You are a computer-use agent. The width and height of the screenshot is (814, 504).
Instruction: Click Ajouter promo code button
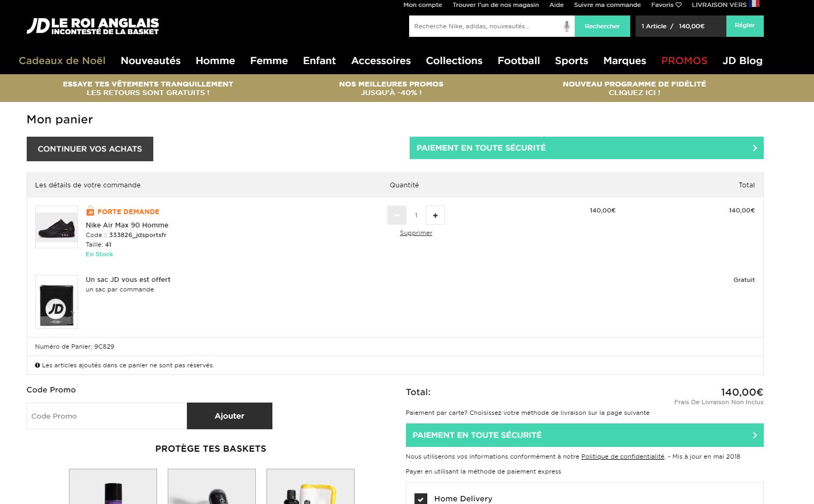click(x=230, y=416)
